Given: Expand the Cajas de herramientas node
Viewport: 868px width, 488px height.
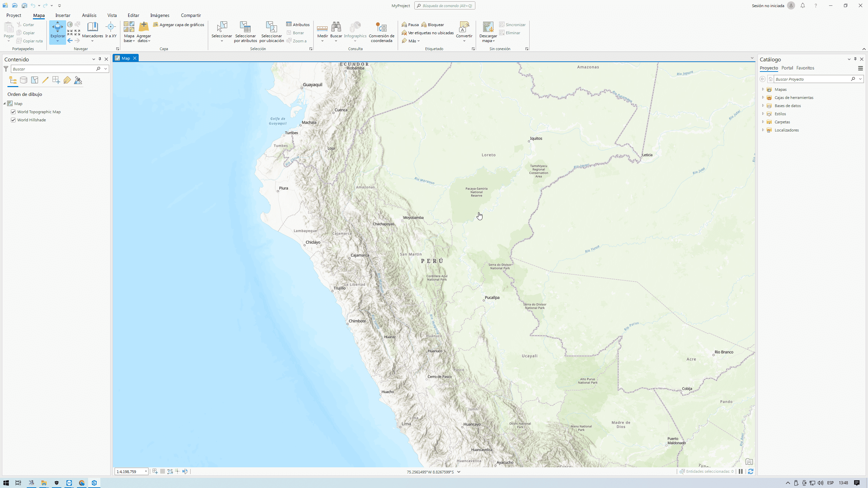Looking at the screenshot, I should pos(763,98).
